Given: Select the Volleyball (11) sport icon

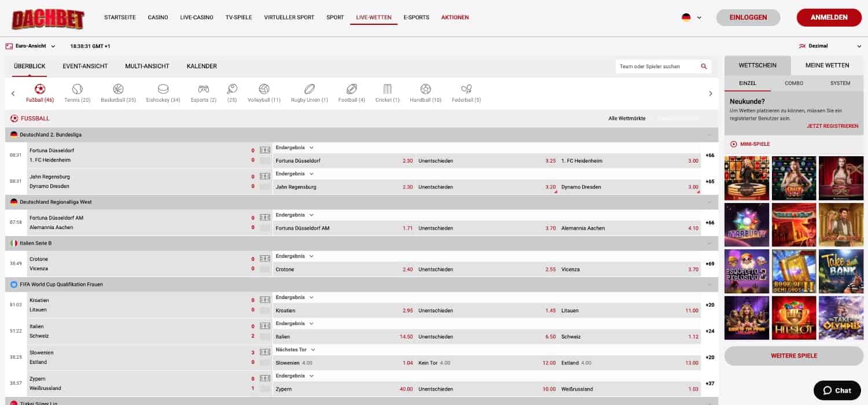Looking at the screenshot, I should click(x=264, y=89).
